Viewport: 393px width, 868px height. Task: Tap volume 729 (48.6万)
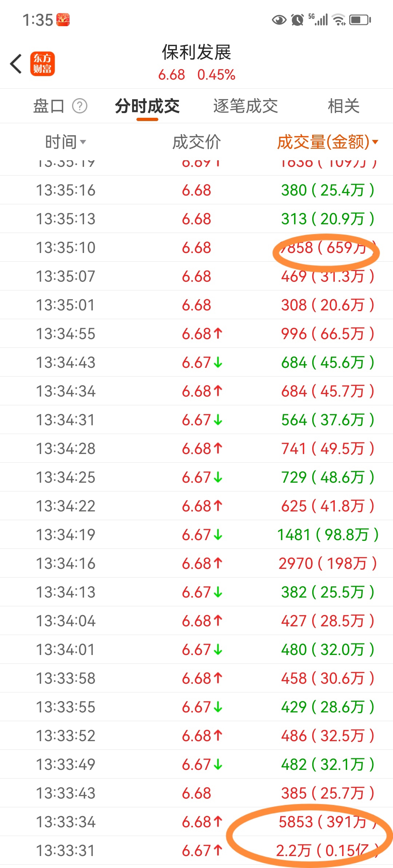click(328, 477)
